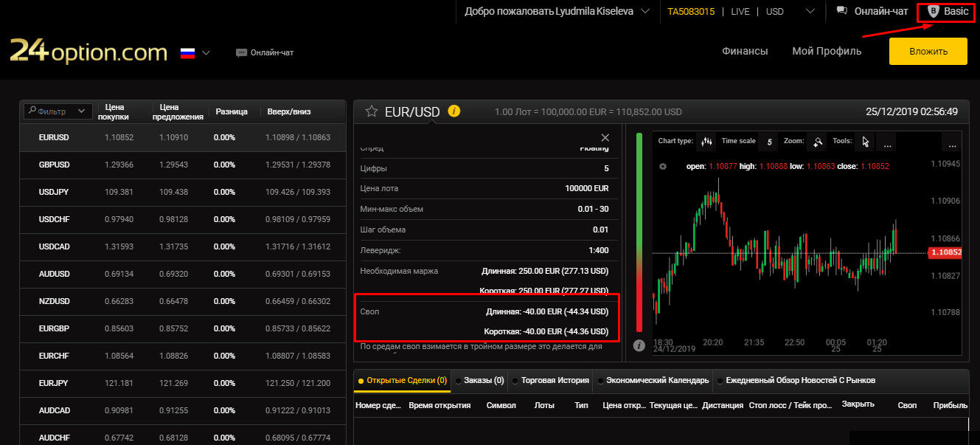Open the Basic account level badge

[948, 11]
